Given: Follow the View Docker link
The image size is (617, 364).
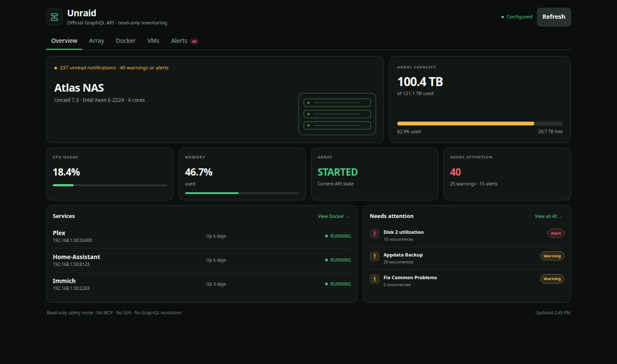Looking at the screenshot, I should click(x=333, y=216).
